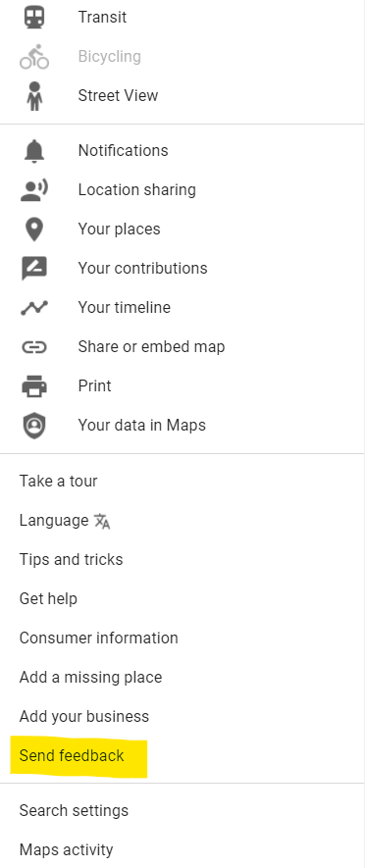Select Add a missing place
365x868 pixels.
pyautogui.click(x=182, y=678)
